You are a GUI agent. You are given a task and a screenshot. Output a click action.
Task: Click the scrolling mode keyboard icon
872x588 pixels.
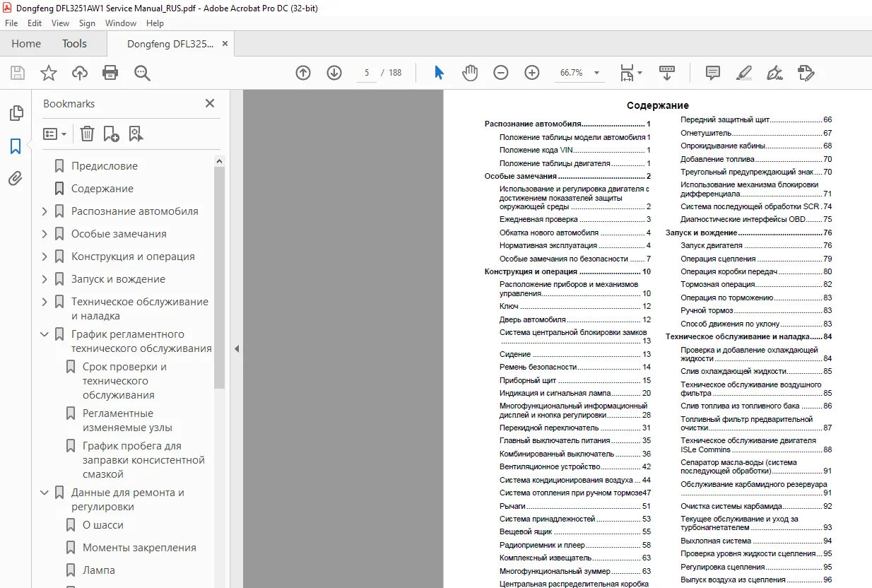click(x=667, y=73)
